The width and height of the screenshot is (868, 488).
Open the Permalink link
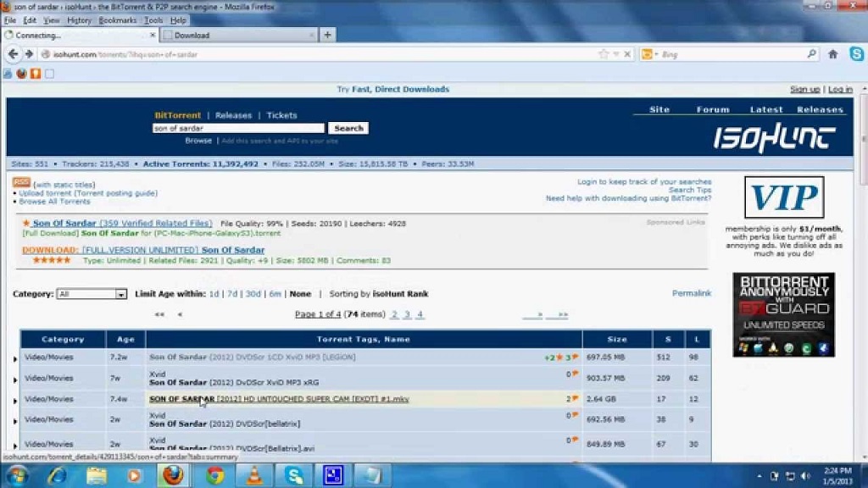coord(692,293)
